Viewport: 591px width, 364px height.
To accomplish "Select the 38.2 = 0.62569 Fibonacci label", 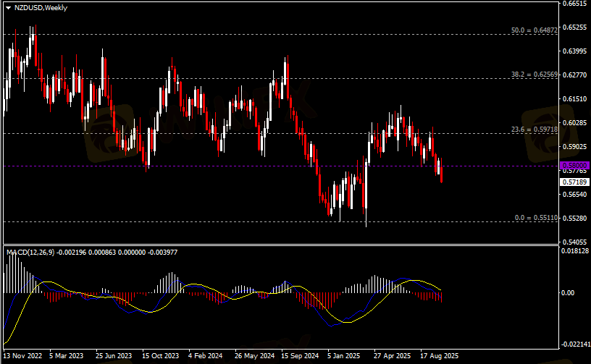I will tap(535, 75).
